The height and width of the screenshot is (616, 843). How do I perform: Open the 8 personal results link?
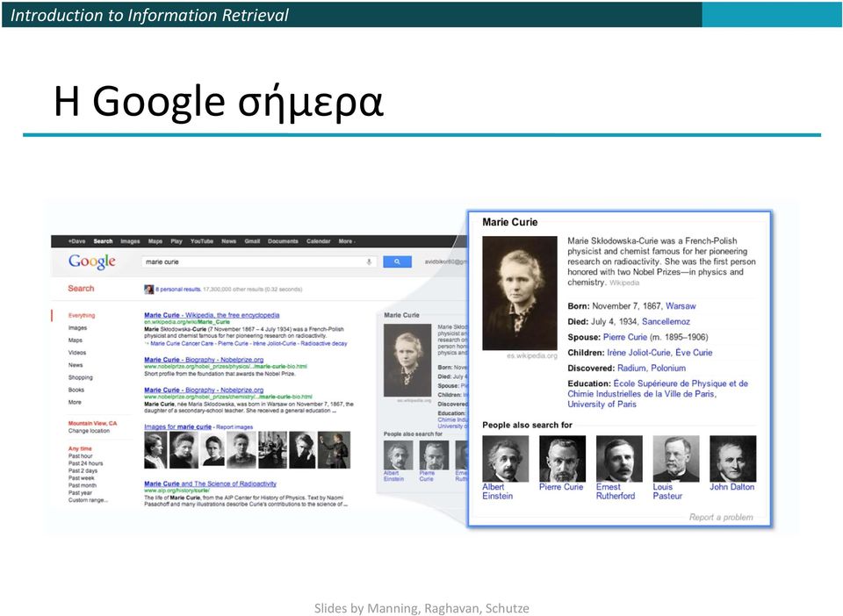click(x=178, y=289)
